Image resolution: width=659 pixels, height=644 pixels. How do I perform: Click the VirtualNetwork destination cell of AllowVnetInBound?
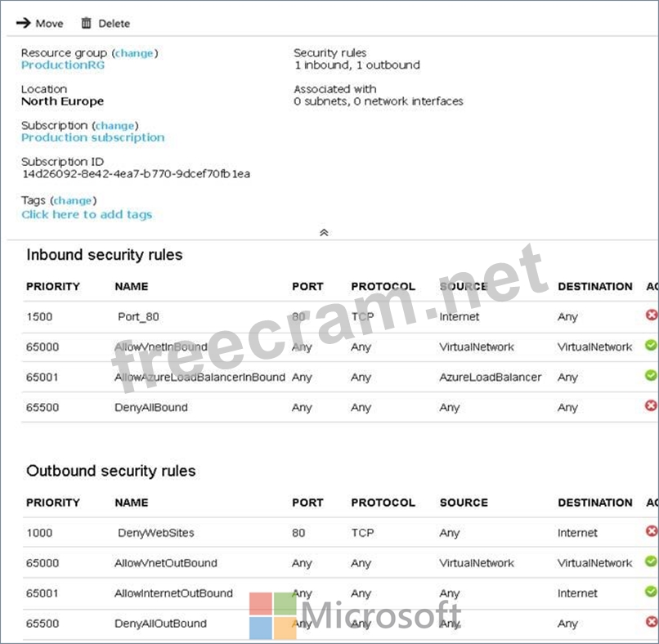coord(595,347)
